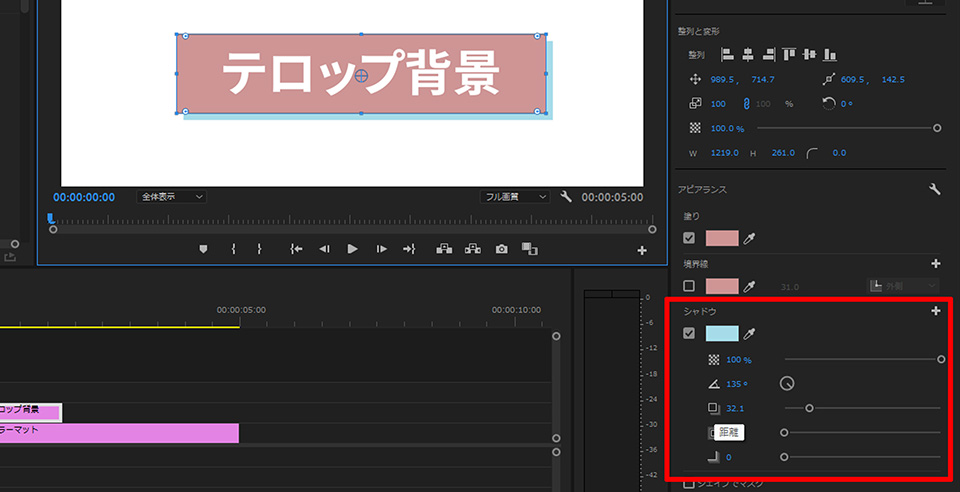
Task: Toggle the scale link chain icon
Action: tap(746, 104)
